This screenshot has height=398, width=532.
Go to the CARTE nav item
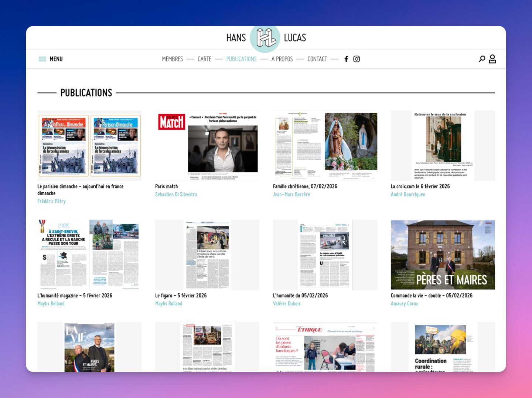[204, 59]
